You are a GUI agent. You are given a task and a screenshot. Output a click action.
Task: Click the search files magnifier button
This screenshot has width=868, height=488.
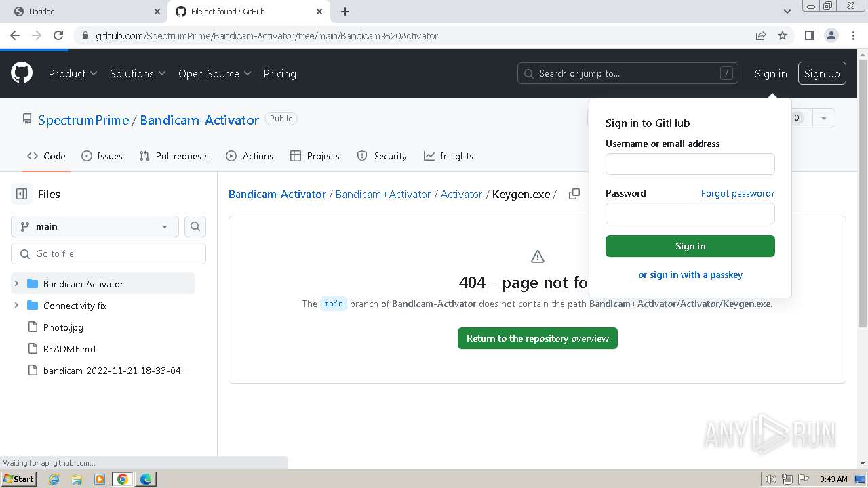click(195, 226)
